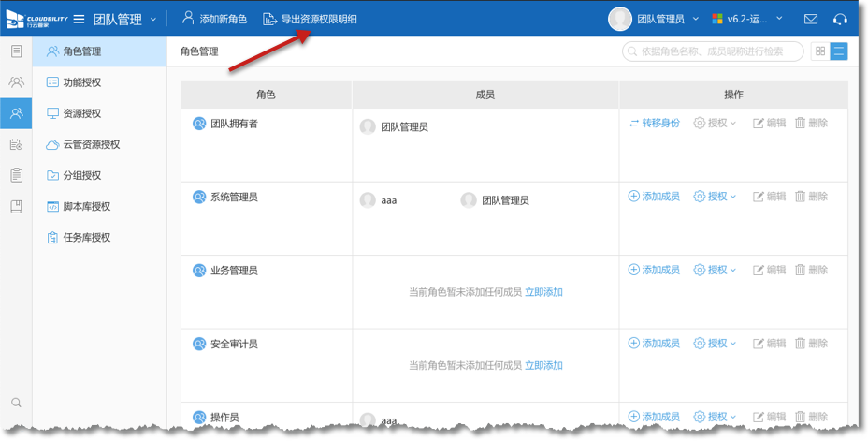Select 脚本库授权 in the side menu
This screenshot has width=868, height=441.
click(100, 207)
